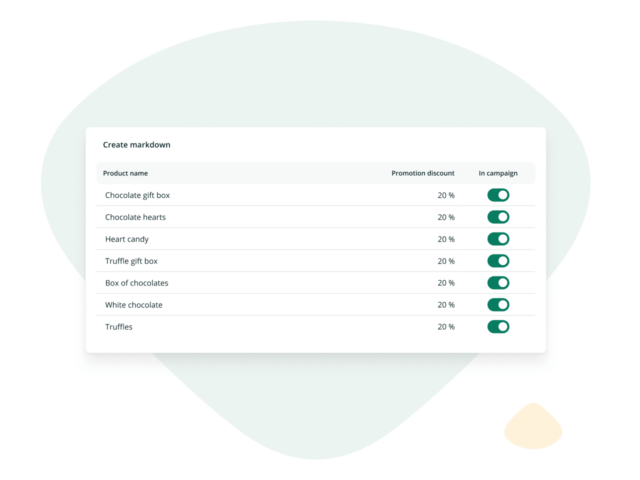Toggle campaign for Chocolate gift box
Screen dimensions: 640x480
pyautogui.click(x=498, y=195)
